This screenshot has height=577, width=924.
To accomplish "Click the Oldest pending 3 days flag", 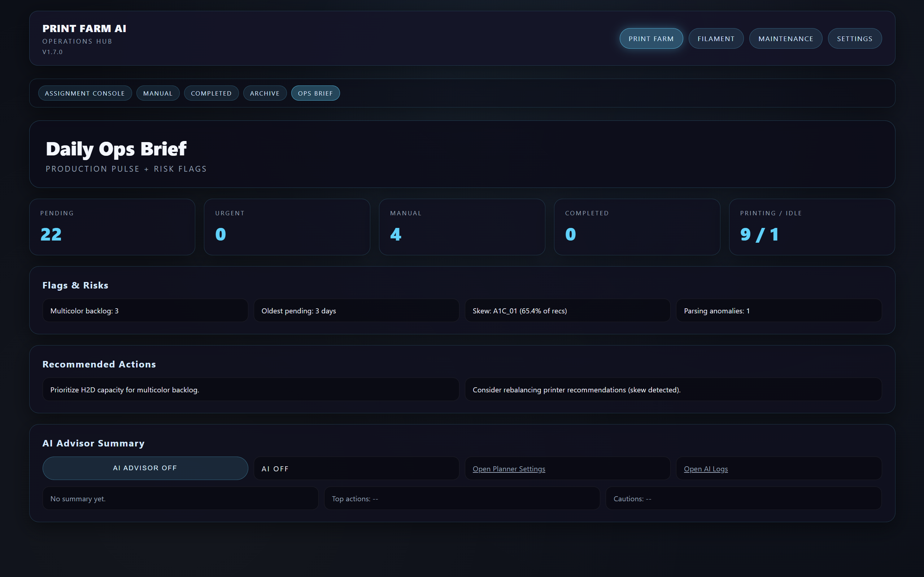I will pyautogui.click(x=356, y=310).
